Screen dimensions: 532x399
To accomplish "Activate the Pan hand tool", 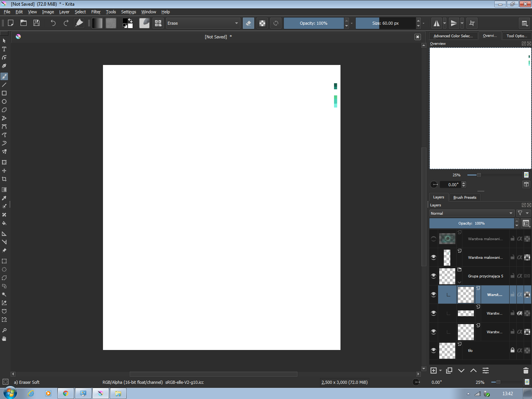I will (x=4, y=339).
